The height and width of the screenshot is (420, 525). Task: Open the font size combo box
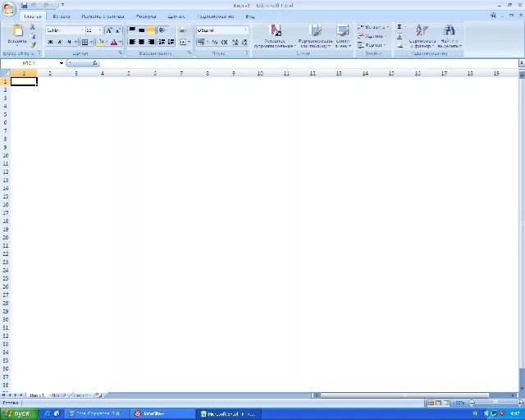coord(94,30)
